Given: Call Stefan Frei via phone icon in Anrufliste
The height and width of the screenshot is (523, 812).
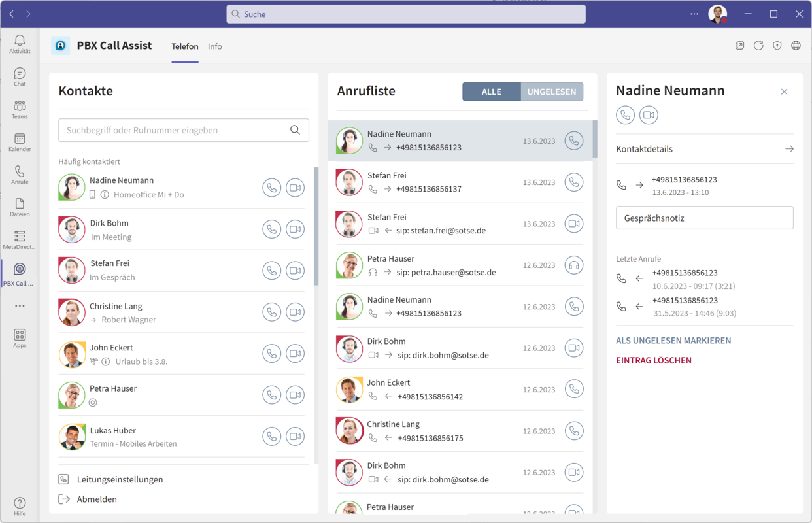Looking at the screenshot, I should [x=574, y=182].
